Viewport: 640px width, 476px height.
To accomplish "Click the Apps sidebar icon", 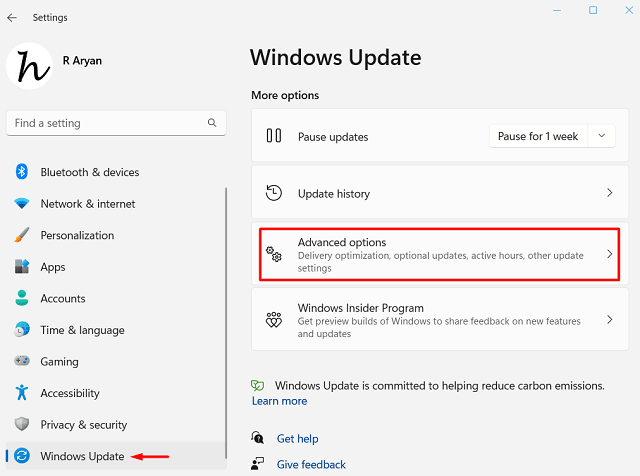I will pos(21,267).
